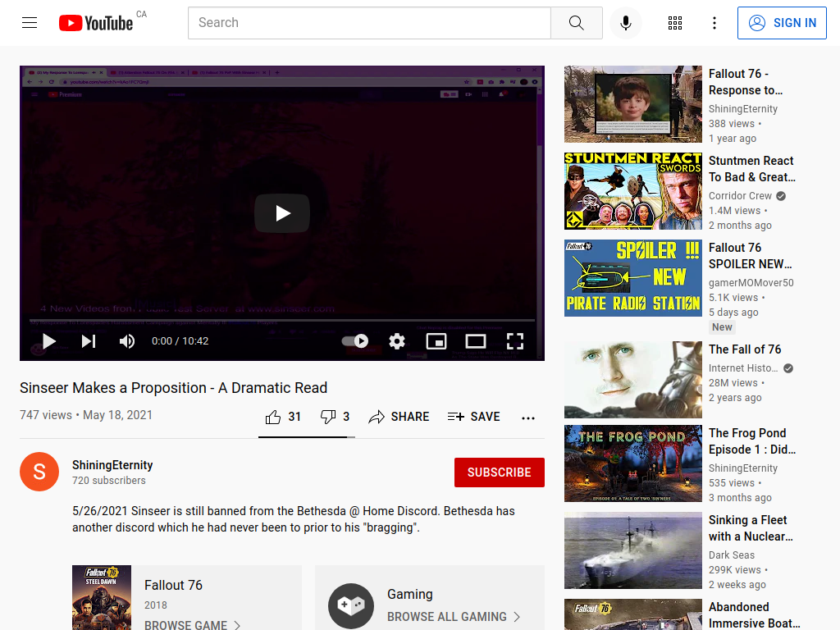Subscribe to ShiningEternity channel
This screenshot has height=630, width=840.
pyautogui.click(x=500, y=472)
